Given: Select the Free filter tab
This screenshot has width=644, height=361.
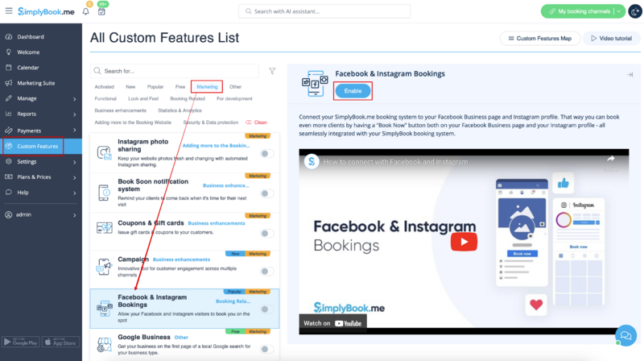Looking at the screenshot, I should coord(180,87).
